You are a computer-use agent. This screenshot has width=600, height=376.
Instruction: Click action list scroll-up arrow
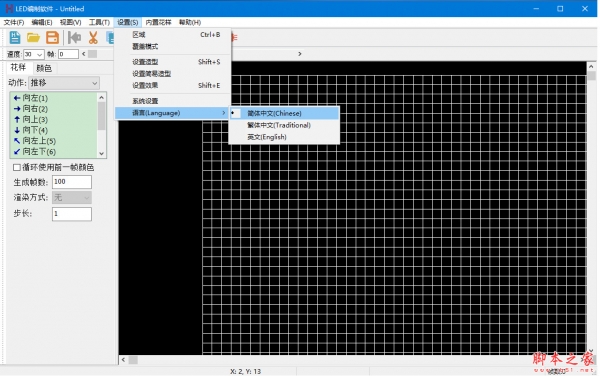pos(101,98)
